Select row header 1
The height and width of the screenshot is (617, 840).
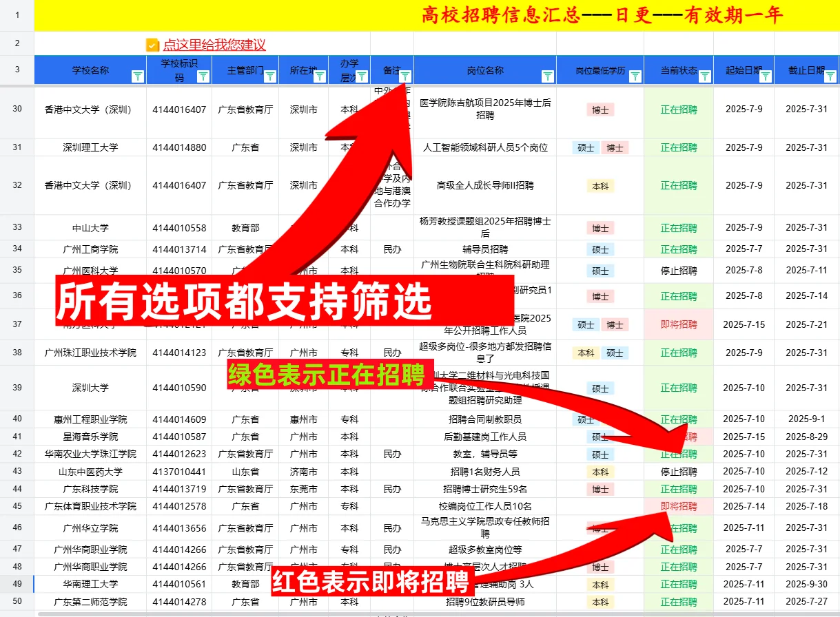point(17,15)
